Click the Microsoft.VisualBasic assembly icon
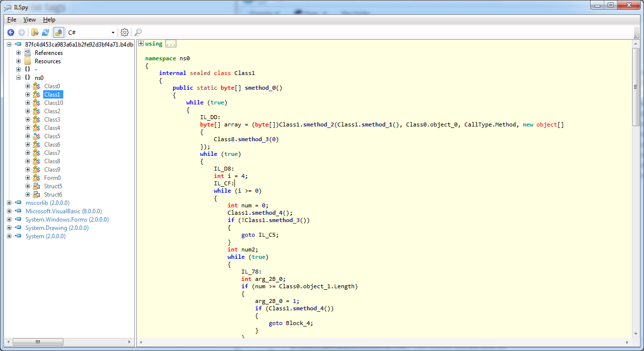Image resolution: width=644 pixels, height=351 pixels. (19, 211)
